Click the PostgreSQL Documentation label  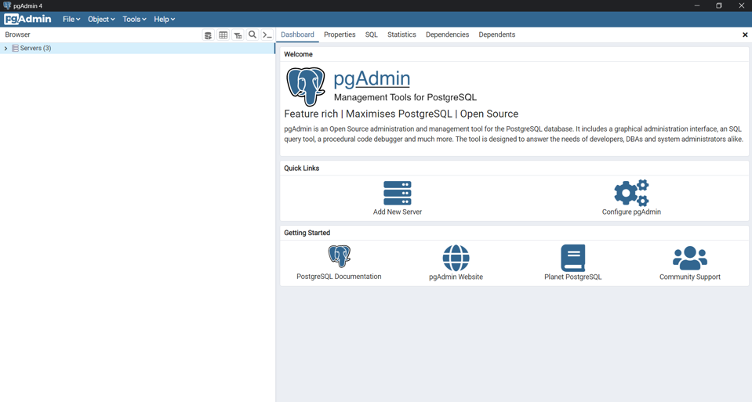(x=339, y=276)
